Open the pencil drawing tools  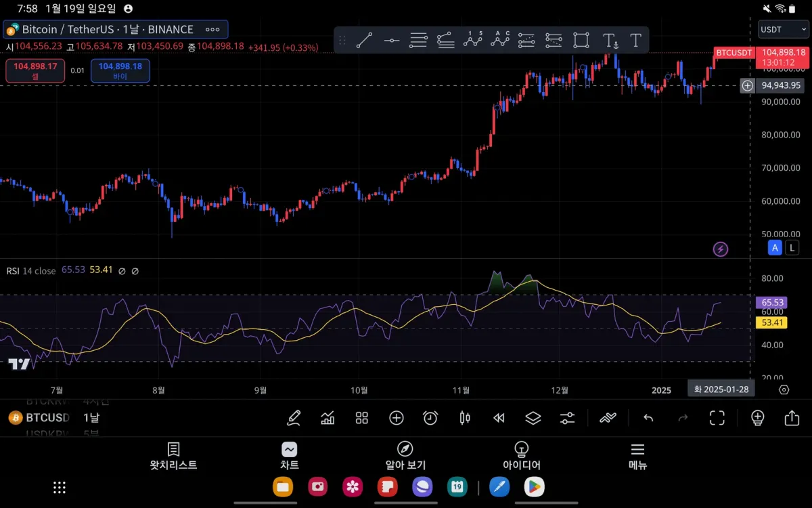pos(294,418)
